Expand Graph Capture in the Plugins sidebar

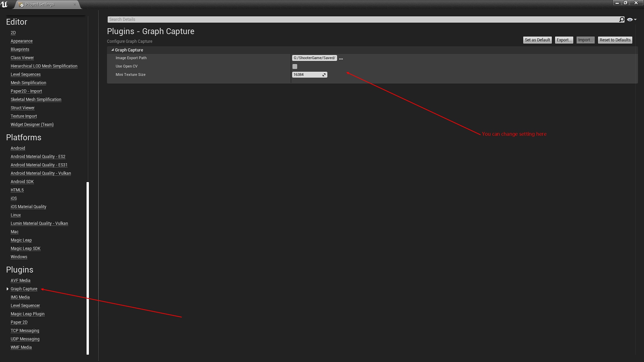[x=8, y=289]
